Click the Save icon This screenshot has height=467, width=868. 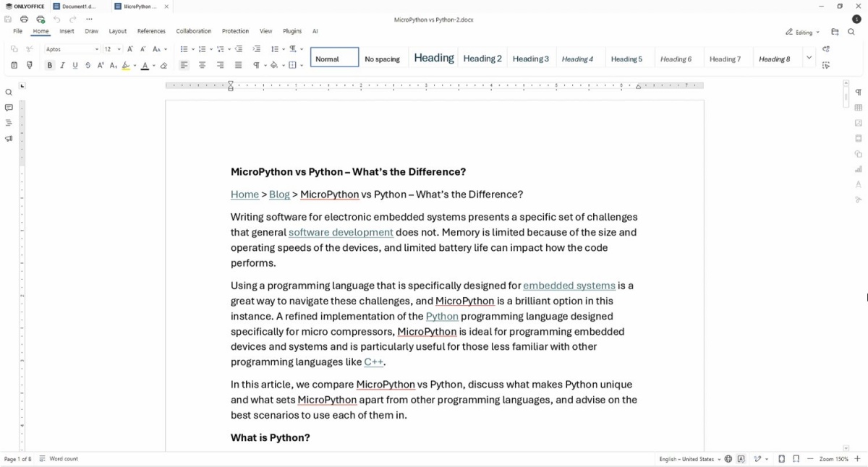(x=8, y=20)
